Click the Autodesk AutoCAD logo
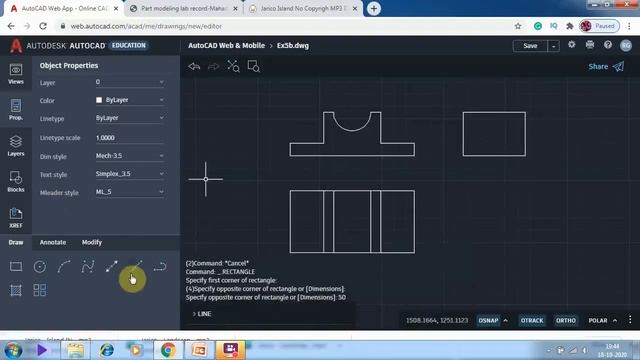 16,45
